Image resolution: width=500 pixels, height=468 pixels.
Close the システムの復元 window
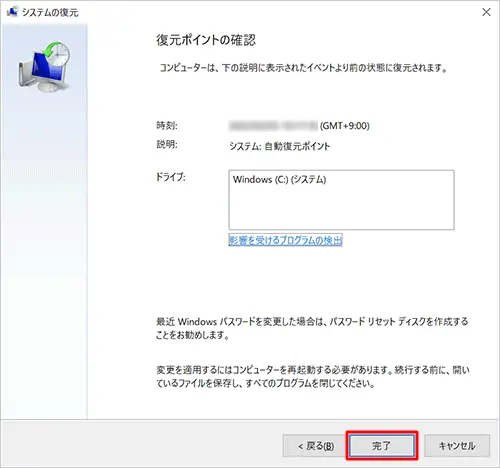click(486, 12)
